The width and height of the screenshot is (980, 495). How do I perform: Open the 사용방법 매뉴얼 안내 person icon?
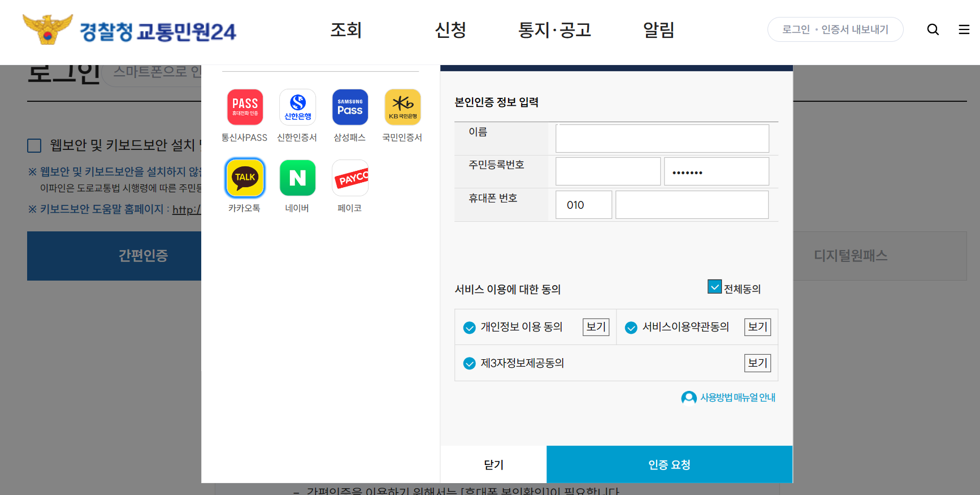point(689,398)
